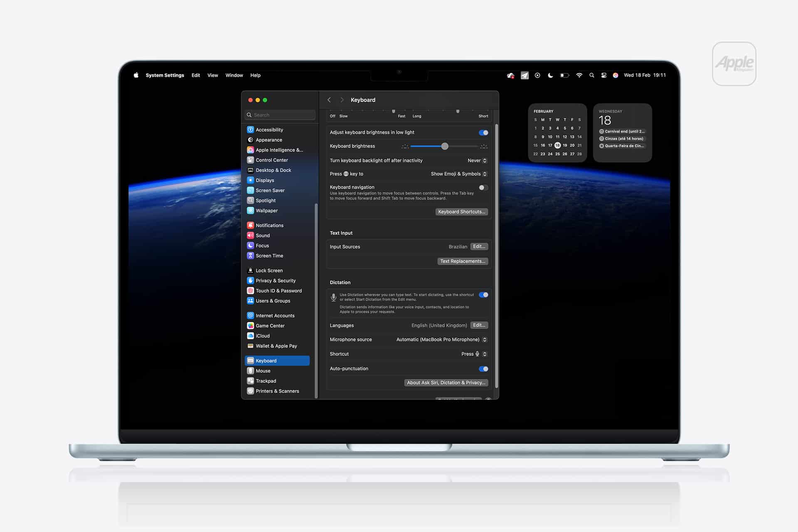The image size is (798, 532).
Task: Open Text Replacements... button
Action: tap(463, 261)
